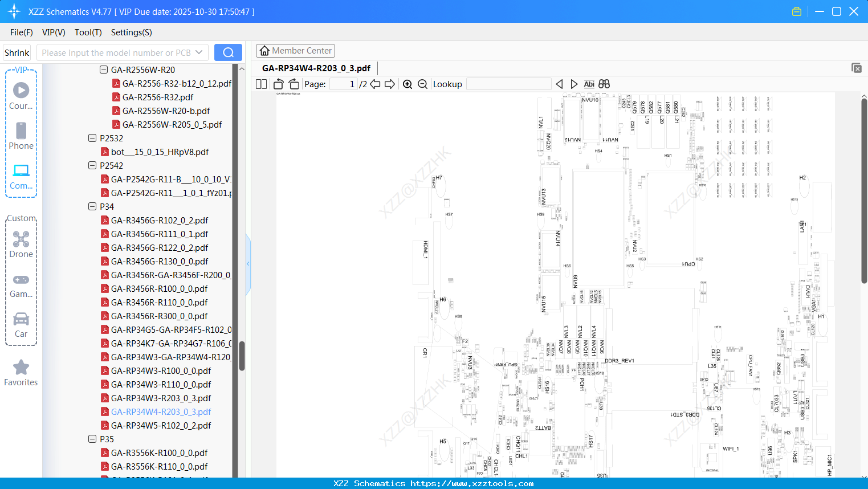
Task: Open GA-R2556W-R205_0_5.pdf file
Action: coord(172,124)
